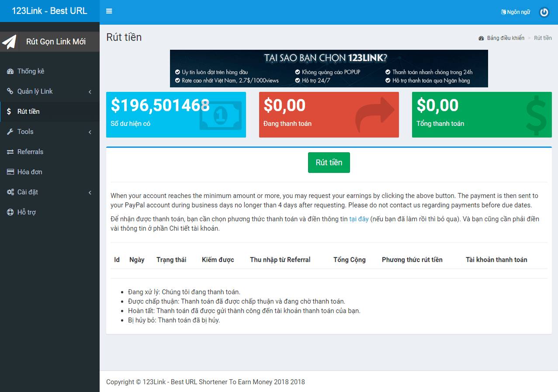
Task: Click the link icon beside Quản lý Link
Action: click(x=10, y=91)
